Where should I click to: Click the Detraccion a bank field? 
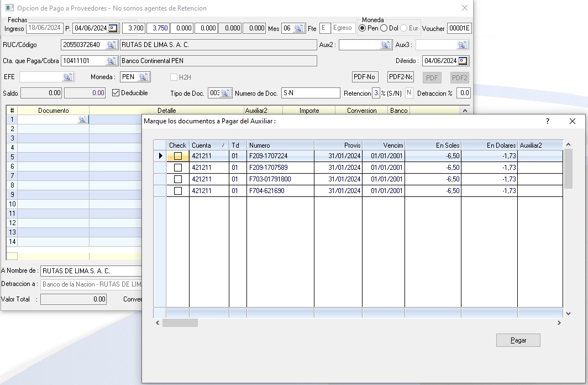pos(91,284)
